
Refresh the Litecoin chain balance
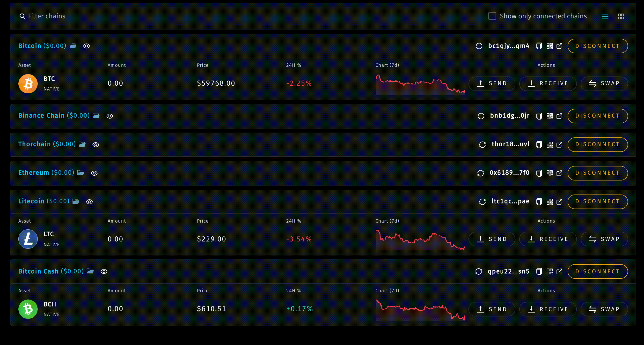pyautogui.click(x=483, y=202)
